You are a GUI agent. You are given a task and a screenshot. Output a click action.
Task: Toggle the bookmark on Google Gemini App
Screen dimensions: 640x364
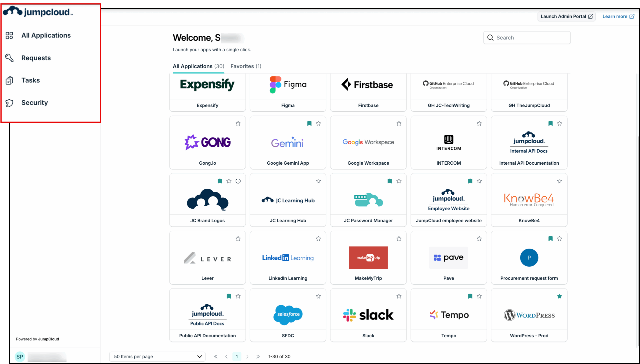point(309,123)
